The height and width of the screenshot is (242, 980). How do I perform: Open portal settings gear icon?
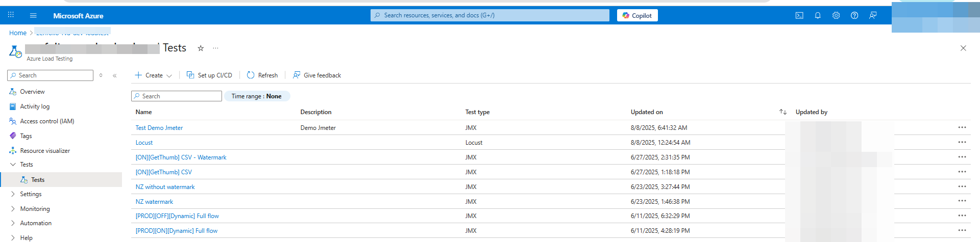point(836,15)
